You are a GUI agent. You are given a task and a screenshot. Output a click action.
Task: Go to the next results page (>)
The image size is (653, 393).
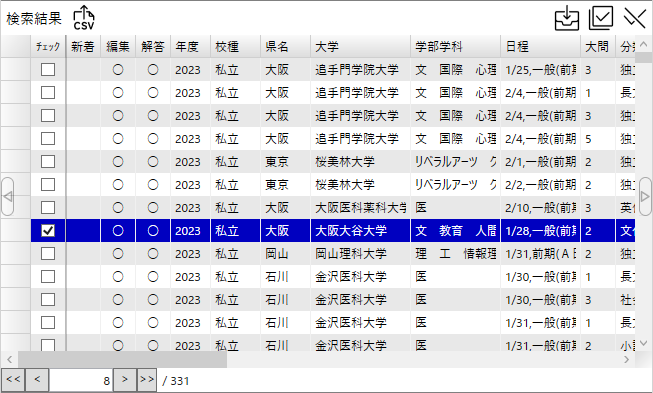[x=125, y=380]
